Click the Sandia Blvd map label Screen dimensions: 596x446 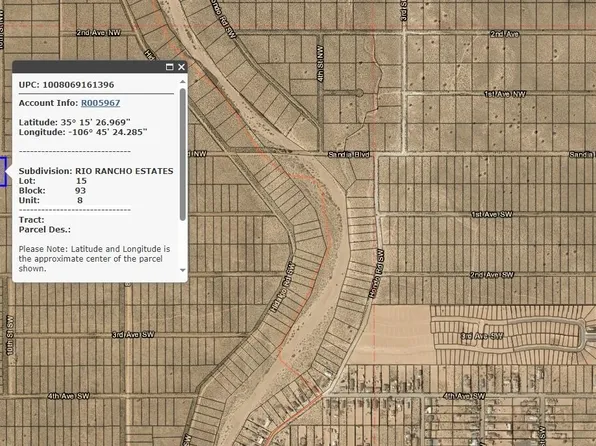click(349, 155)
